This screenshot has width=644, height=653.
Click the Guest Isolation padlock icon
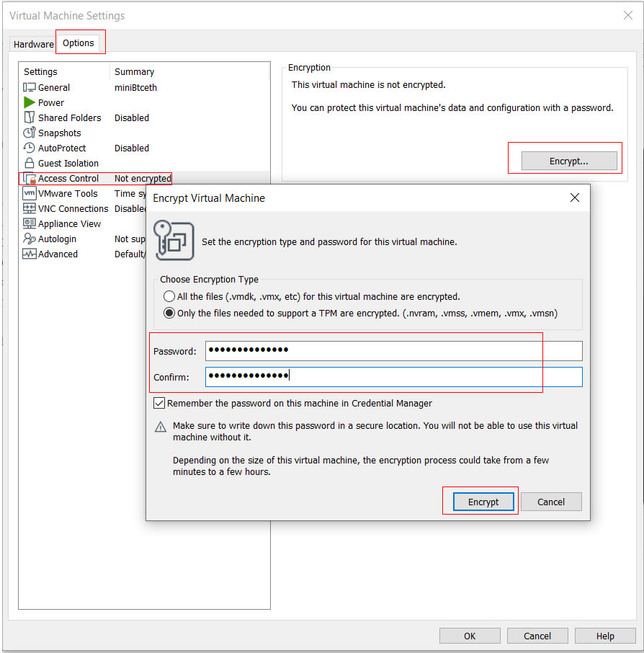pyautogui.click(x=30, y=163)
